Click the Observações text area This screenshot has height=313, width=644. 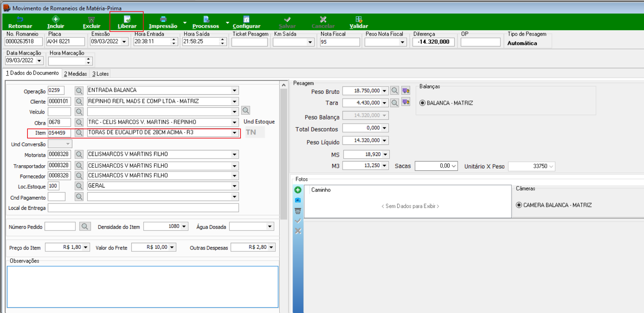click(143, 287)
